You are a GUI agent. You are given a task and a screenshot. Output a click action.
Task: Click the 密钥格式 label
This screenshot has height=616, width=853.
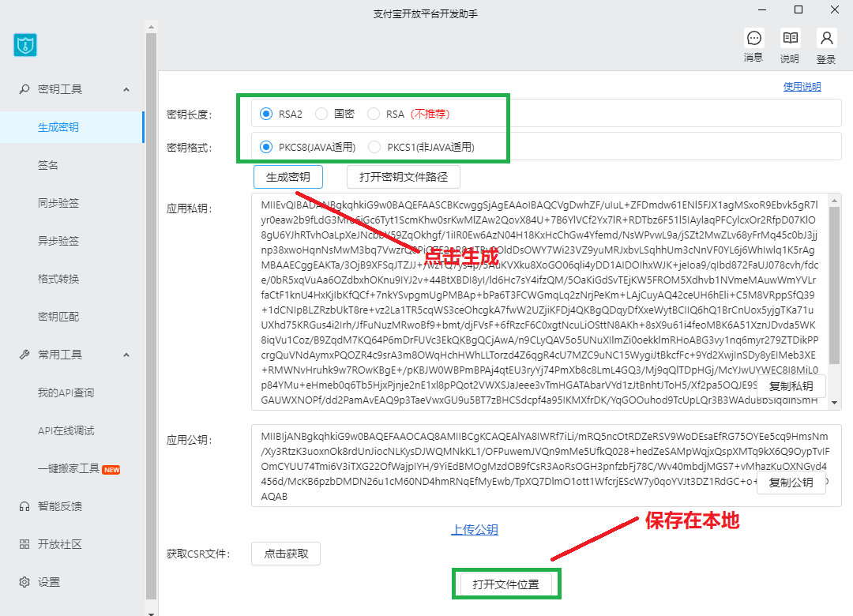click(x=190, y=148)
